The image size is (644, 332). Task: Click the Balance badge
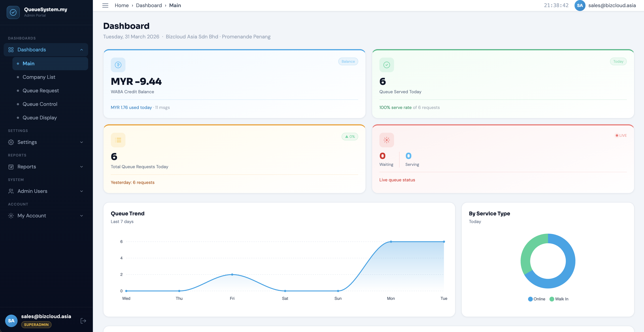point(348,61)
